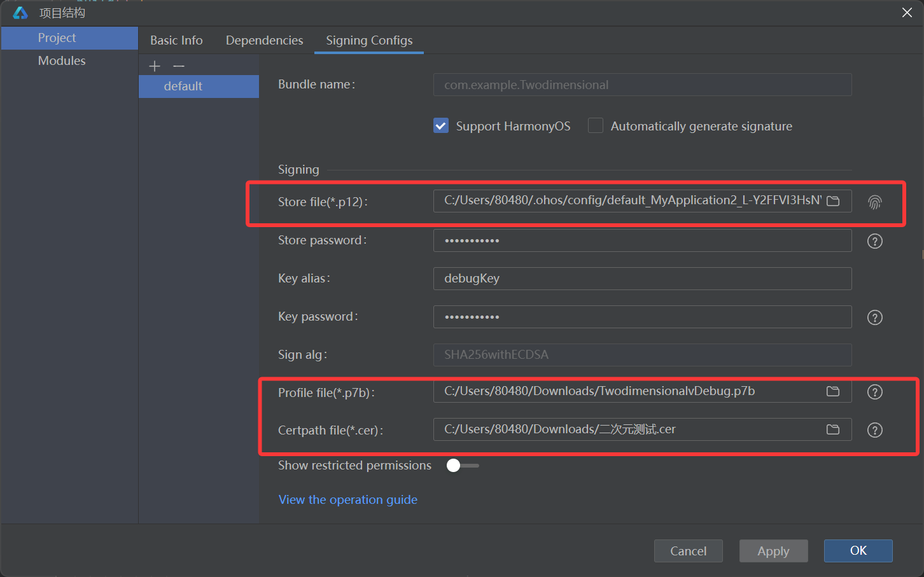Open help for Profile file
The image size is (924, 577).
click(875, 392)
